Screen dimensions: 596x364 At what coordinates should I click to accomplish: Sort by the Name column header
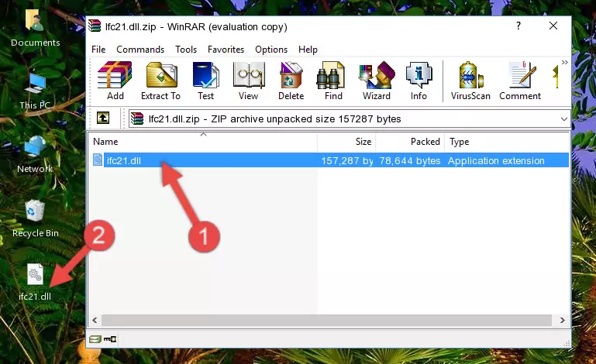tap(203, 142)
